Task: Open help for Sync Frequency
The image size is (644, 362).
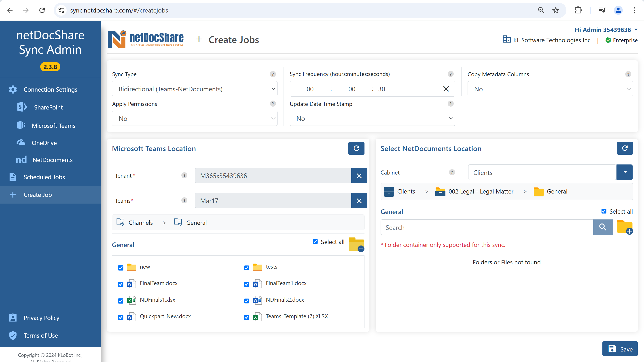Action: [451, 74]
